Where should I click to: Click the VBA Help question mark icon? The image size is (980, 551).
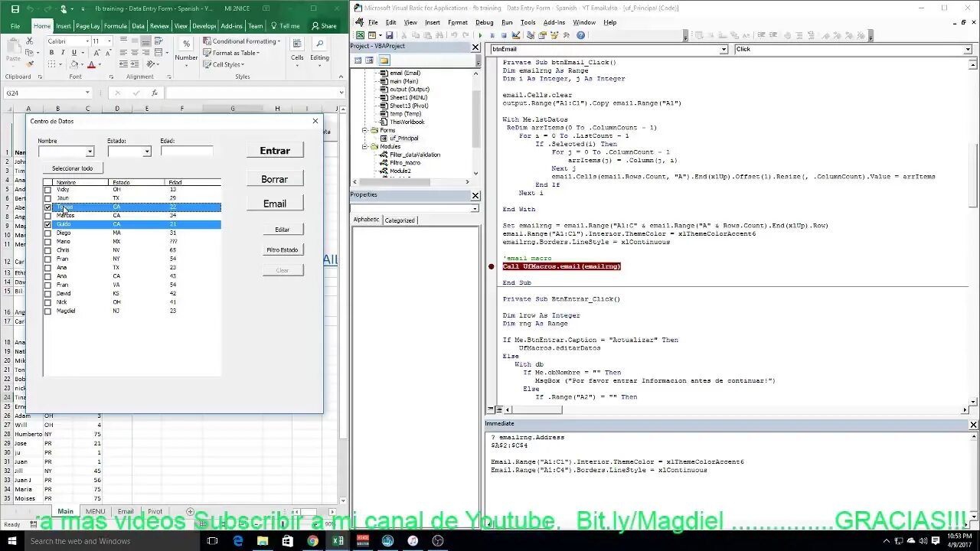point(580,35)
